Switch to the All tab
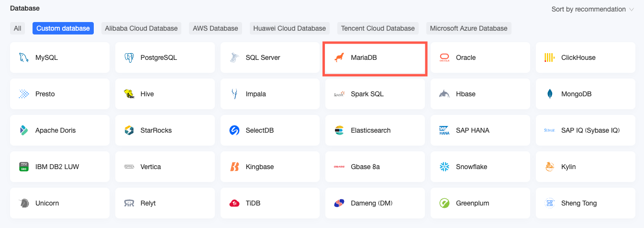 click(18, 28)
